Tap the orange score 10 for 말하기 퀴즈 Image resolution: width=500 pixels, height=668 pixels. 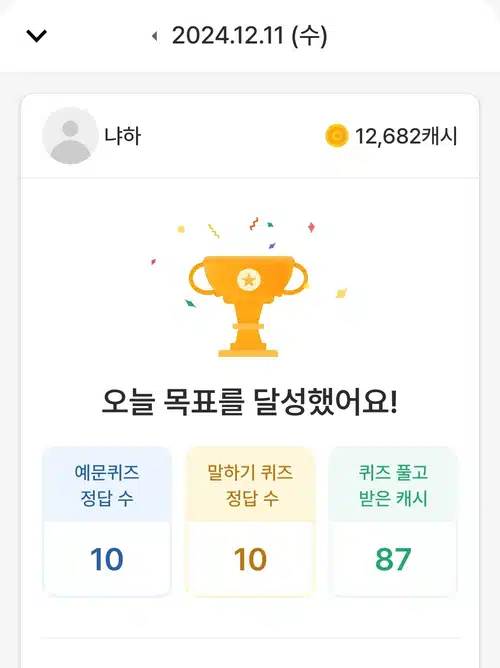250,559
